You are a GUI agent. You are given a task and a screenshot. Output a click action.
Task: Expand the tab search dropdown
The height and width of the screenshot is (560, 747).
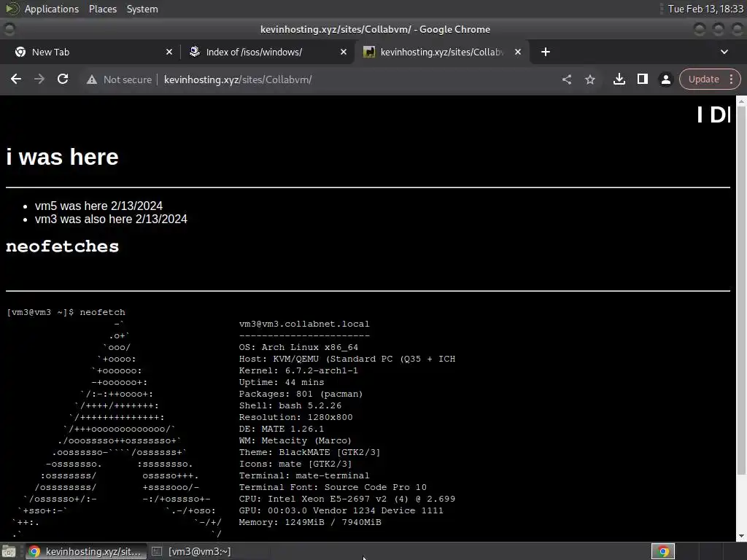(724, 52)
